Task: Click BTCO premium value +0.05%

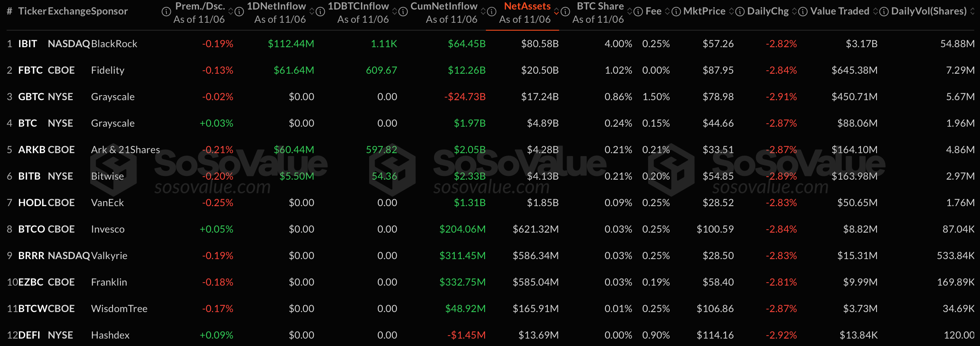Action: point(216,229)
